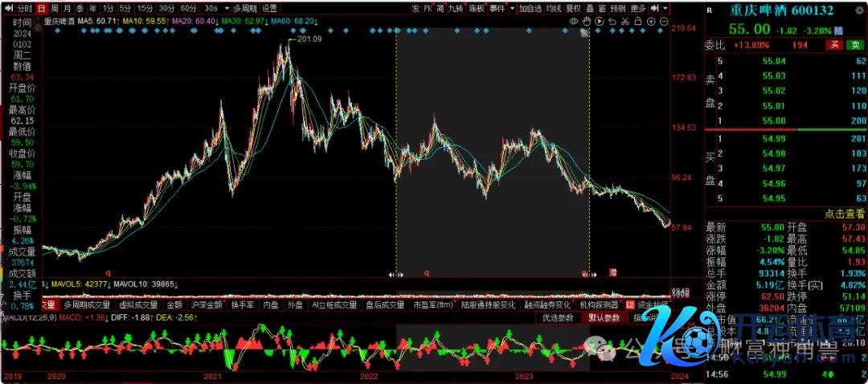Open the dropdown at right end of toolbar
Screen dimensions: 868x384
coord(665,8)
